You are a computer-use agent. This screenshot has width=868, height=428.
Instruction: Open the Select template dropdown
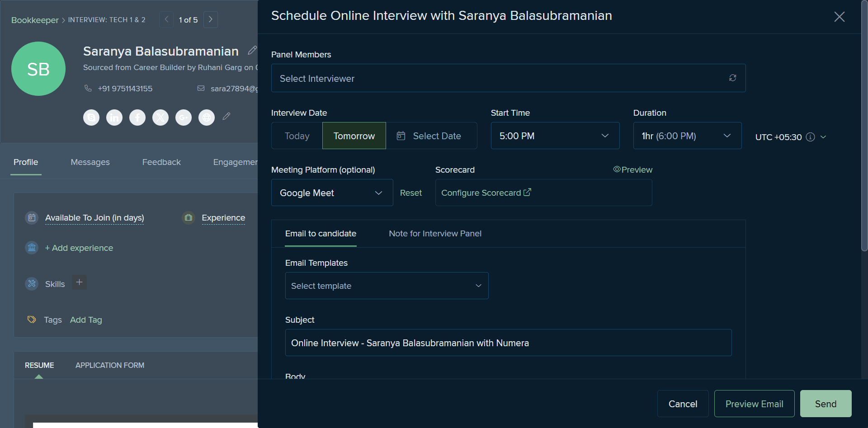tap(387, 286)
